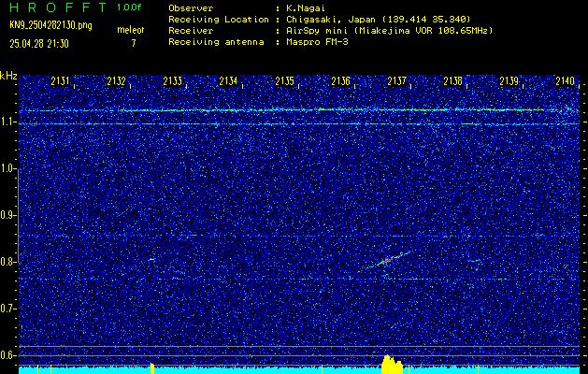Click the Receiving antenna field label
Viewport: 588px width, 374px height.
[216, 42]
